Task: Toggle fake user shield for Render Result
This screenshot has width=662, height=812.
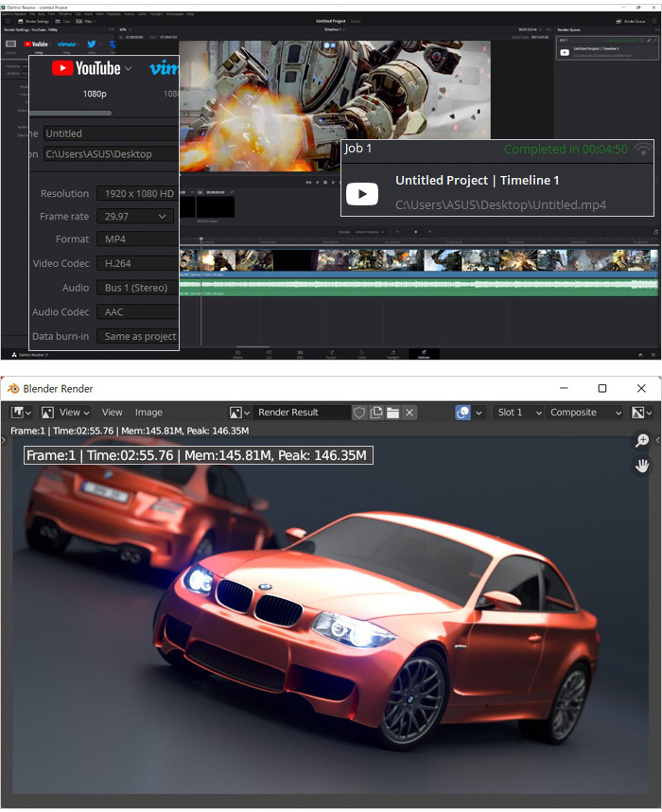Action: click(359, 413)
